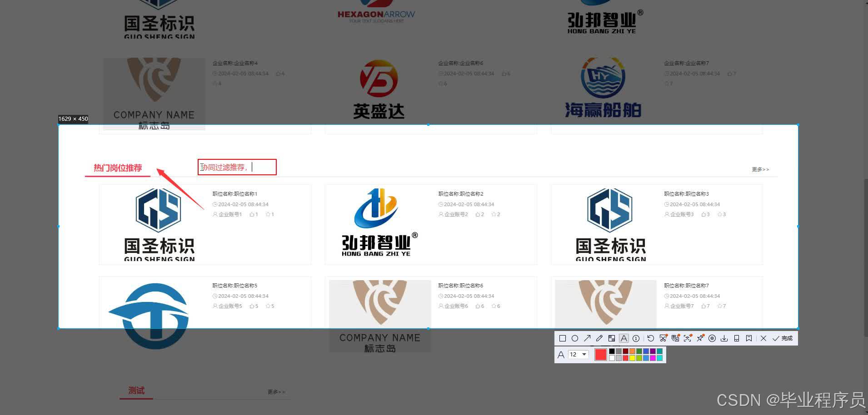
Task: Click into the 协同过滤推荐 text box
Action: (x=237, y=167)
